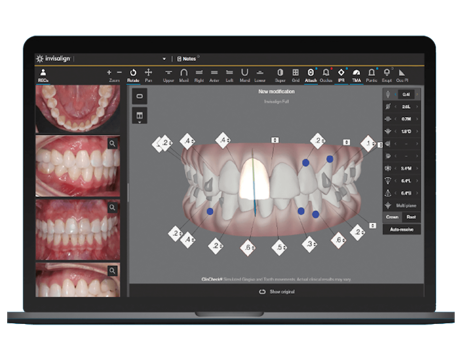Toggle Attachments display

[x=311, y=75]
